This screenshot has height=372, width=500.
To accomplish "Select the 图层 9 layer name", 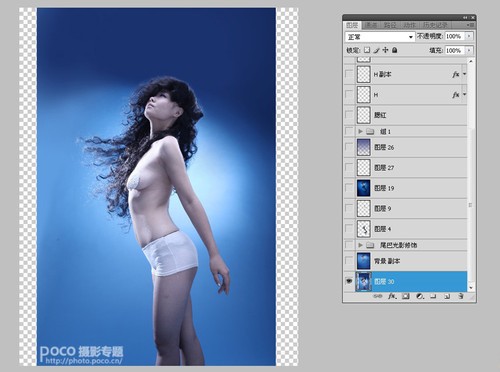I will point(383,208).
